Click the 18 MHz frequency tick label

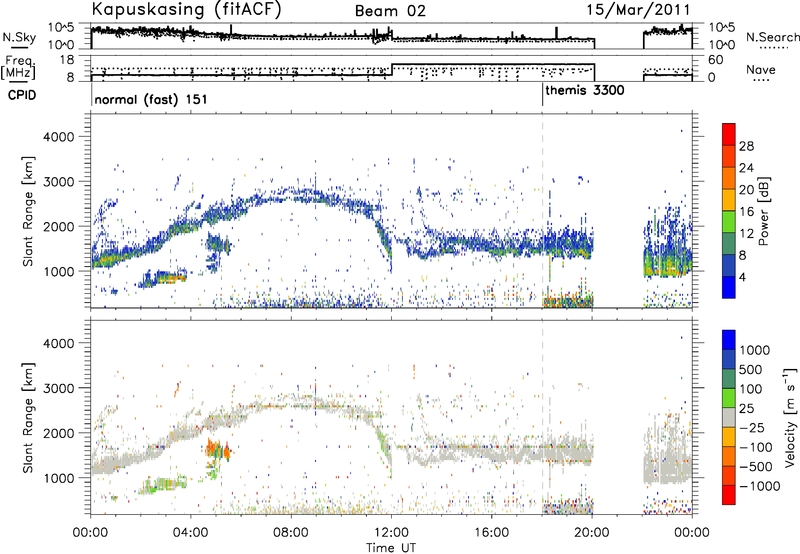(x=67, y=60)
